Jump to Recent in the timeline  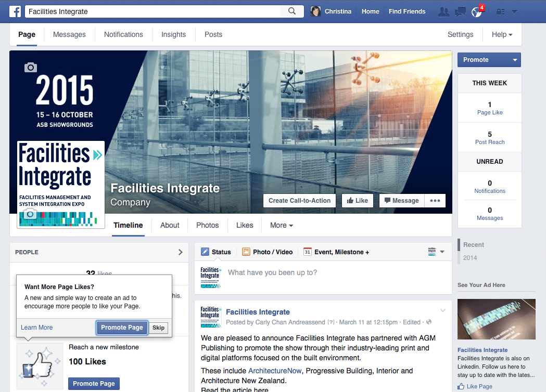[474, 245]
